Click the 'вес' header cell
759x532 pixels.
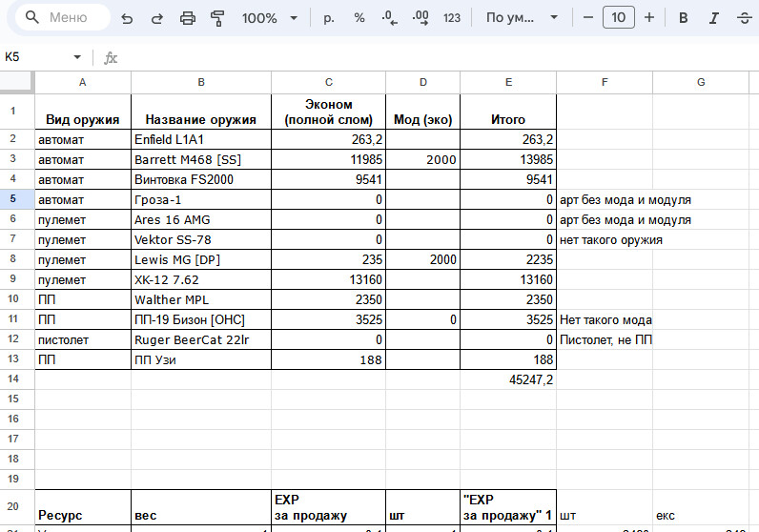[201, 507]
